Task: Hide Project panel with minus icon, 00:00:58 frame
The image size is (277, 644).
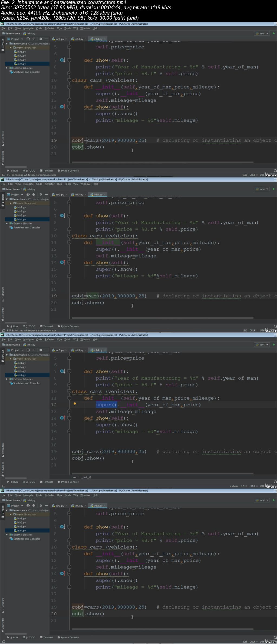Action: [x=47, y=39]
